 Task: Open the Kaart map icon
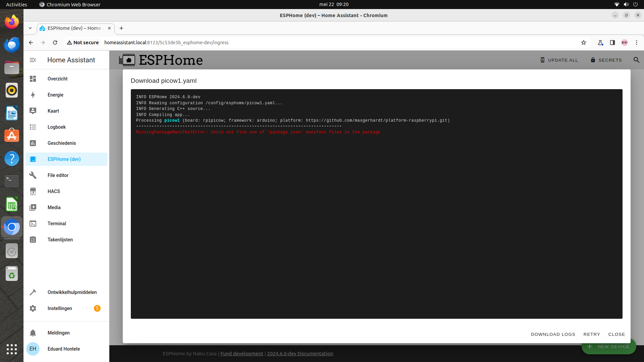(33, 111)
